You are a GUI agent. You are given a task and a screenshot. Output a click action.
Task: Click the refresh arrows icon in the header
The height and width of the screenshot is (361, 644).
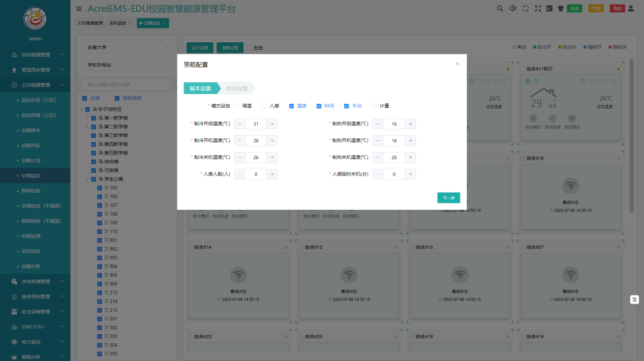point(526,8)
